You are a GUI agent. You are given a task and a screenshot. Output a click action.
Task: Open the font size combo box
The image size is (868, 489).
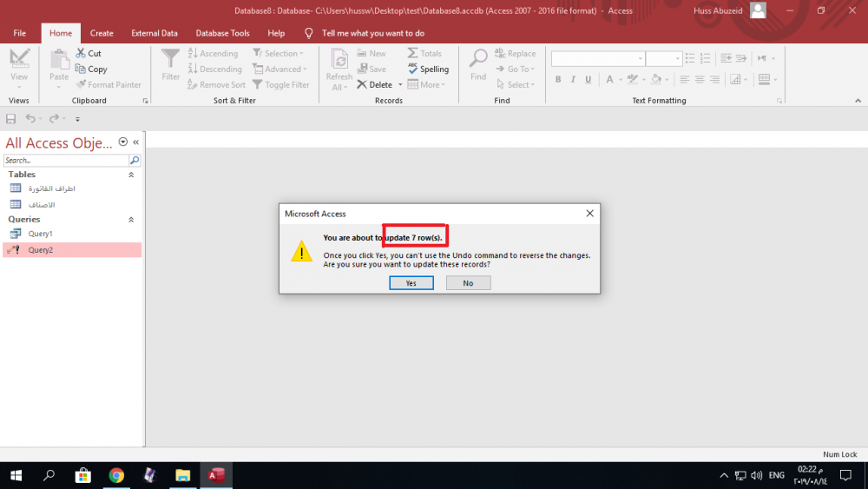tap(677, 58)
